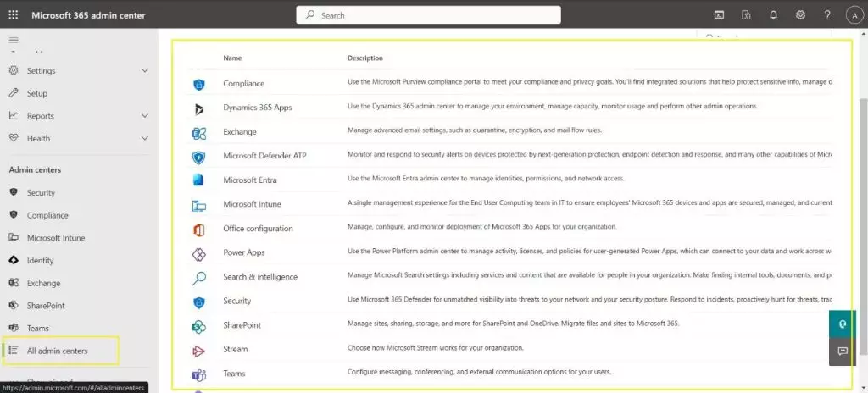This screenshot has height=393, width=868.
Task: Click the Office configuration icon
Action: tap(199, 229)
